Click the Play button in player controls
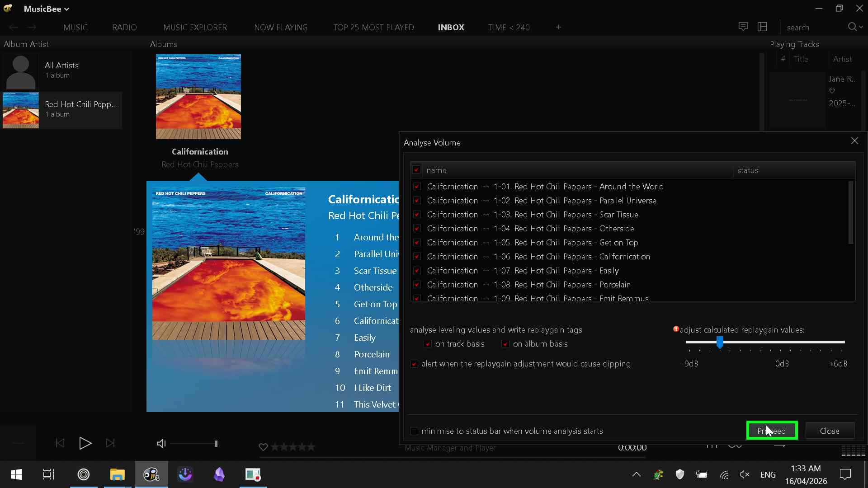The image size is (868, 488). point(85,443)
